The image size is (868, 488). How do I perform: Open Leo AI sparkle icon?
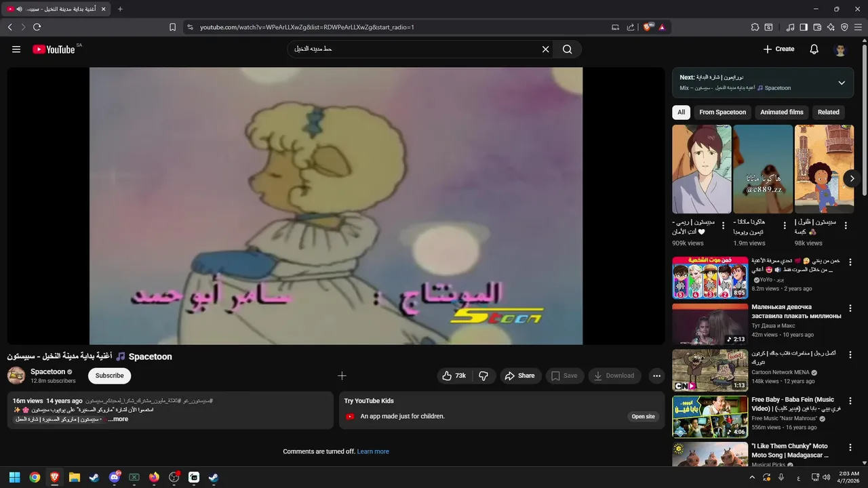tap(831, 27)
